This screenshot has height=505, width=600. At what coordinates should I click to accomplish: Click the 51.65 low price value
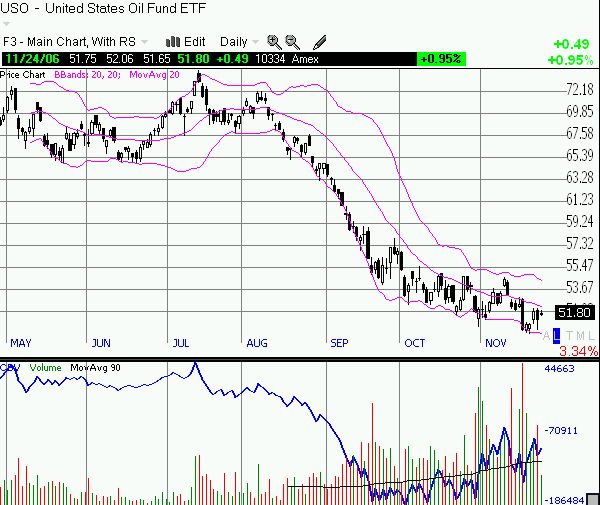pos(157,59)
